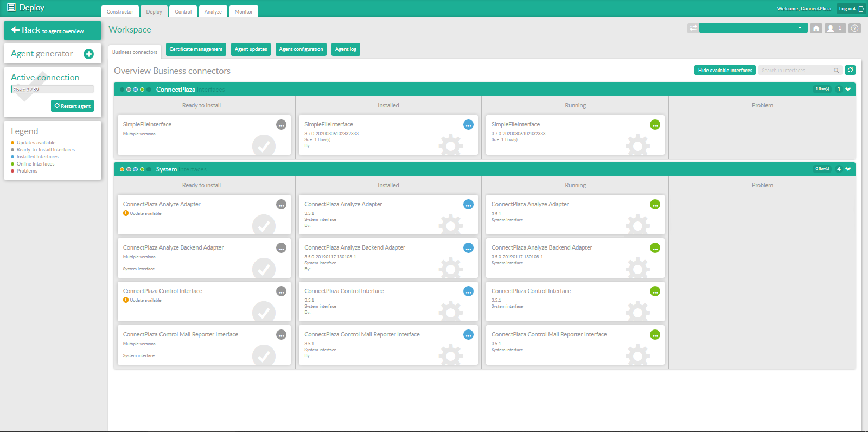The width and height of the screenshot is (868, 432).
Task: Open options for ready-to-install ConnectPlaza Control Interface
Action: 281,291
